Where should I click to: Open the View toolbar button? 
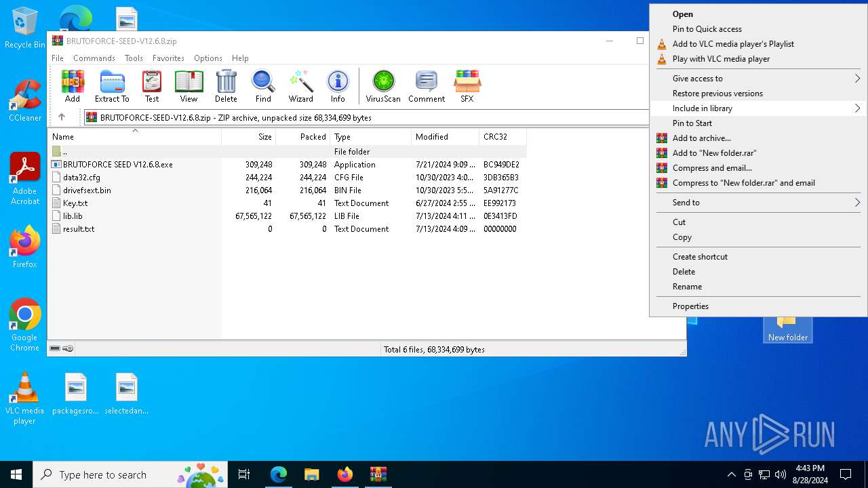(189, 86)
